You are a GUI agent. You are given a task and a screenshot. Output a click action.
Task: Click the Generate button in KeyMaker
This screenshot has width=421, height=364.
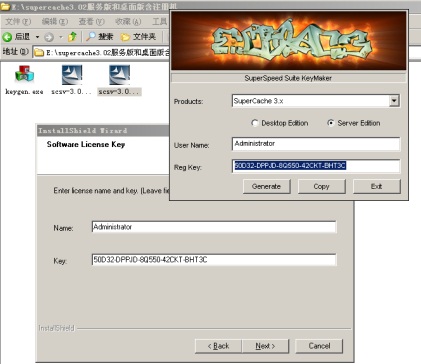[x=266, y=187]
